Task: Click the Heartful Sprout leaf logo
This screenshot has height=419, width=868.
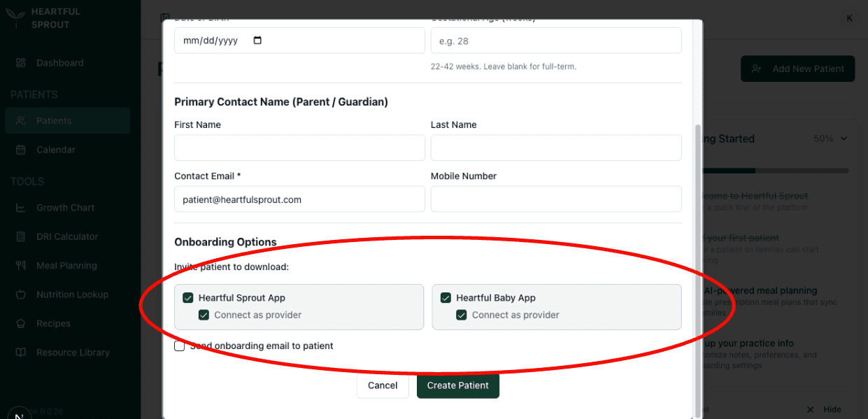Action: pos(17,17)
